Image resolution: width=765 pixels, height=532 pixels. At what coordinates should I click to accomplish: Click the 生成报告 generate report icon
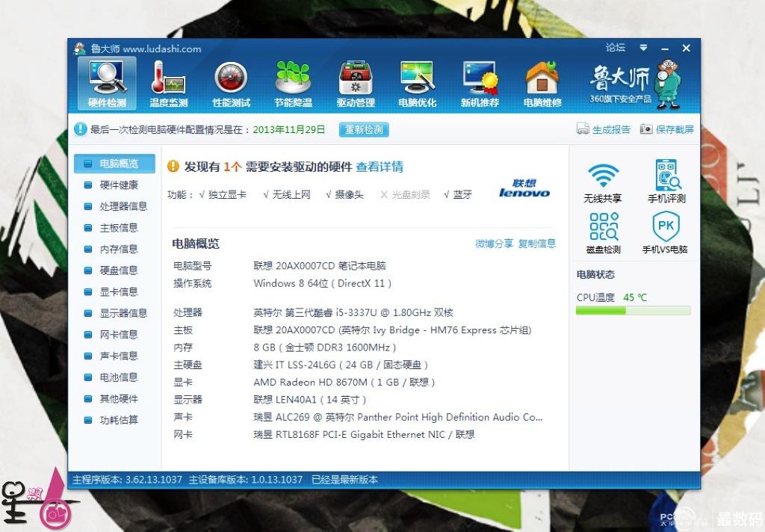click(x=583, y=129)
